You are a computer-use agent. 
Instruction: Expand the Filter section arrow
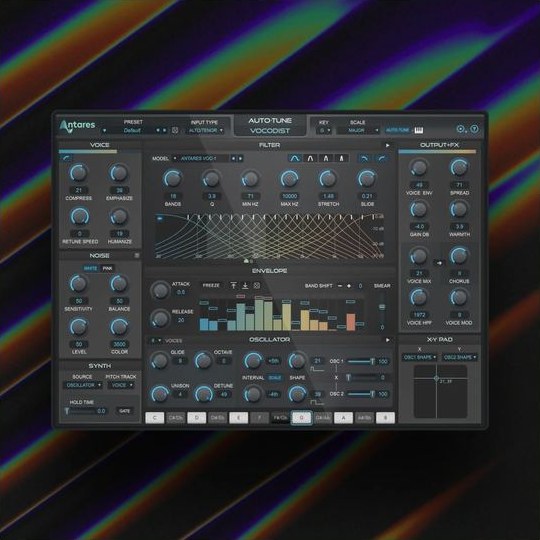(x=387, y=145)
